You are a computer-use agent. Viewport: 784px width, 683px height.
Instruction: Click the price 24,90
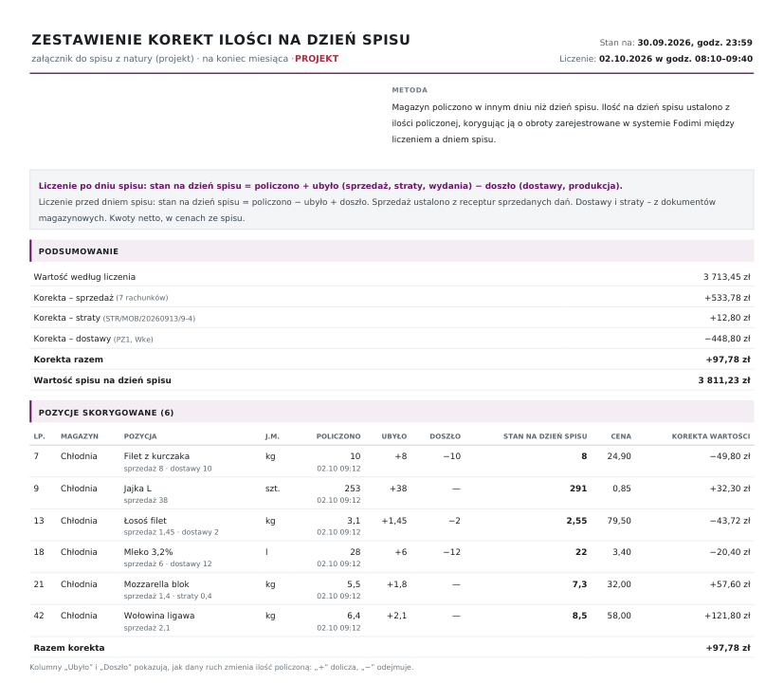[619, 456]
